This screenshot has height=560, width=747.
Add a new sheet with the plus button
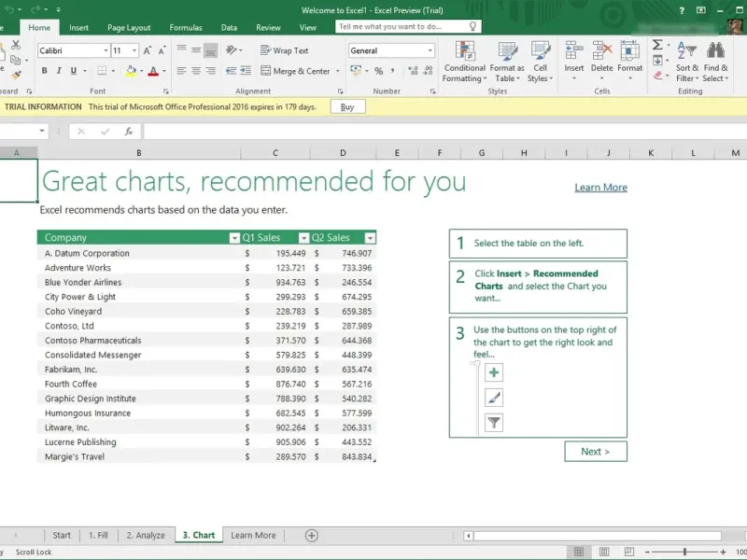(312, 536)
